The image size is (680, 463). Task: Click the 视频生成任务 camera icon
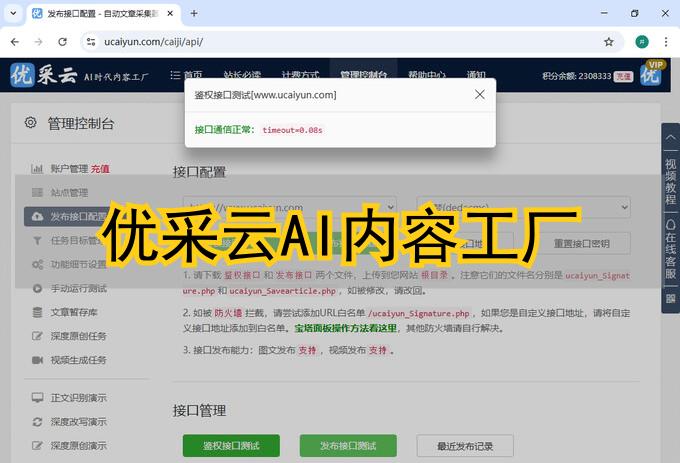pyautogui.click(x=37, y=359)
